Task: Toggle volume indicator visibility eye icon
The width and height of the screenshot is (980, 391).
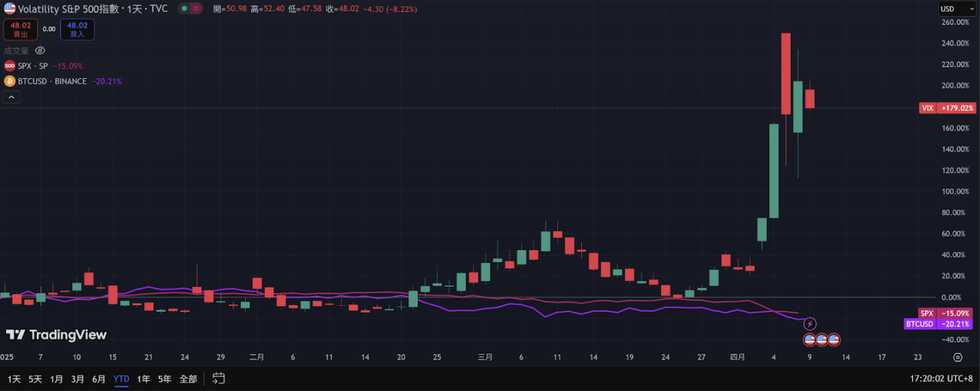Action: coord(40,50)
